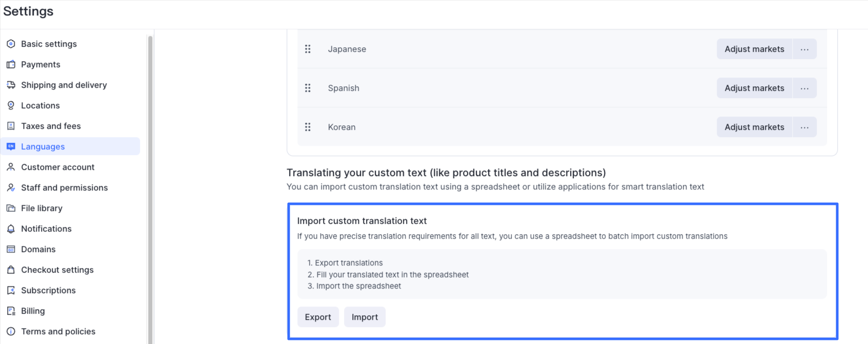Open the Domains settings page
Viewport: 868px width, 344px height.
(38, 250)
